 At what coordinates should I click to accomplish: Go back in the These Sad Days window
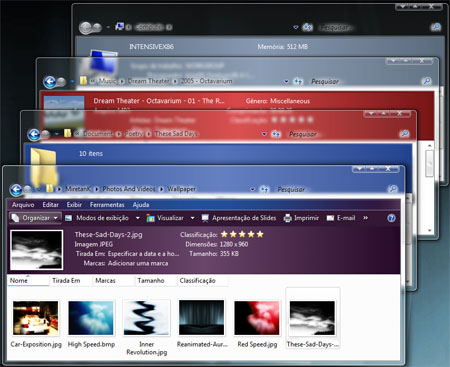pyautogui.click(x=34, y=135)
